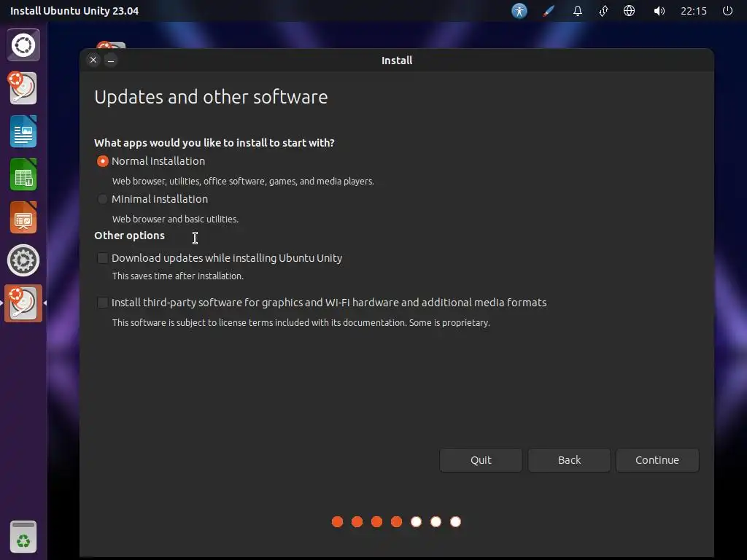Select Minimal installation radio button
This screenshot has height=560, width=747.
pyautogui.click(x=102, y=199)
